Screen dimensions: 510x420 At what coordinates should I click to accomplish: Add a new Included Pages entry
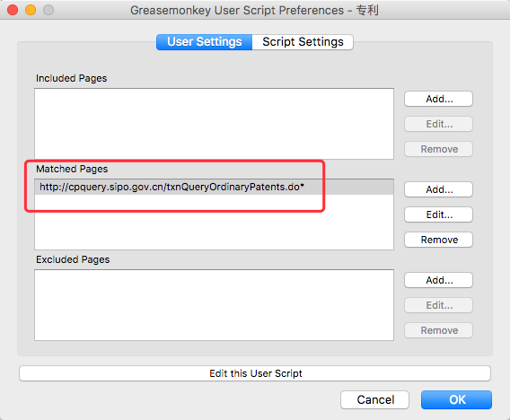(438, 99)
